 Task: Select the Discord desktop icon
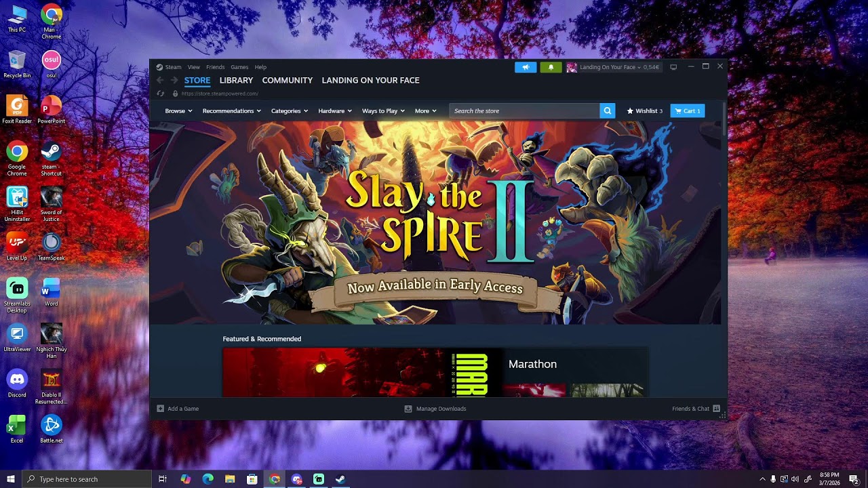click(17, 384)
